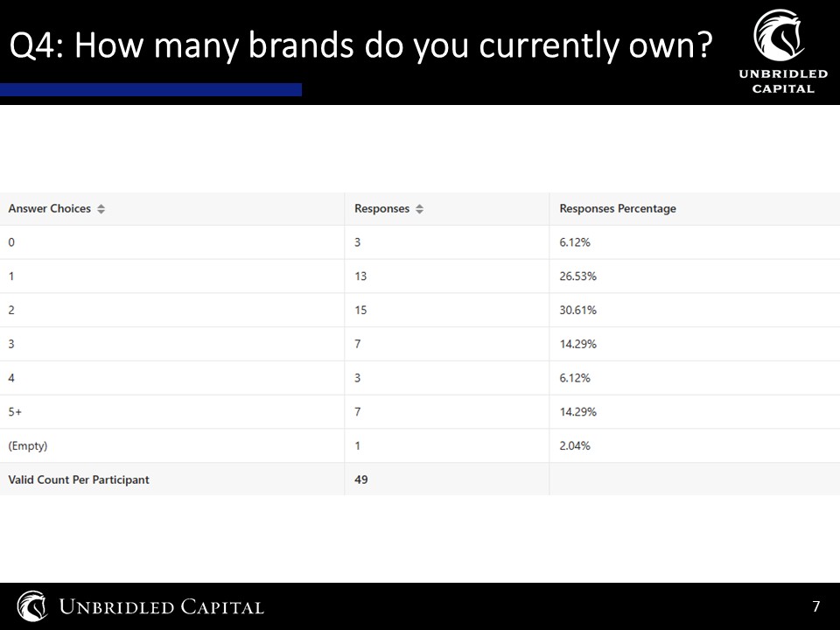Viewport: 840px width, 630px height.
Task: Click the Unbridled Capital horse logo top right
Action: (780, 35)
